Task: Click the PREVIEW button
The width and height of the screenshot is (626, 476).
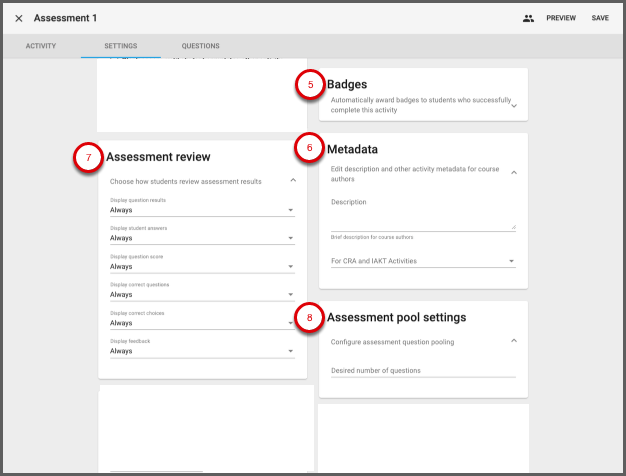Action: pyautogui.click(x=560, y=18)
